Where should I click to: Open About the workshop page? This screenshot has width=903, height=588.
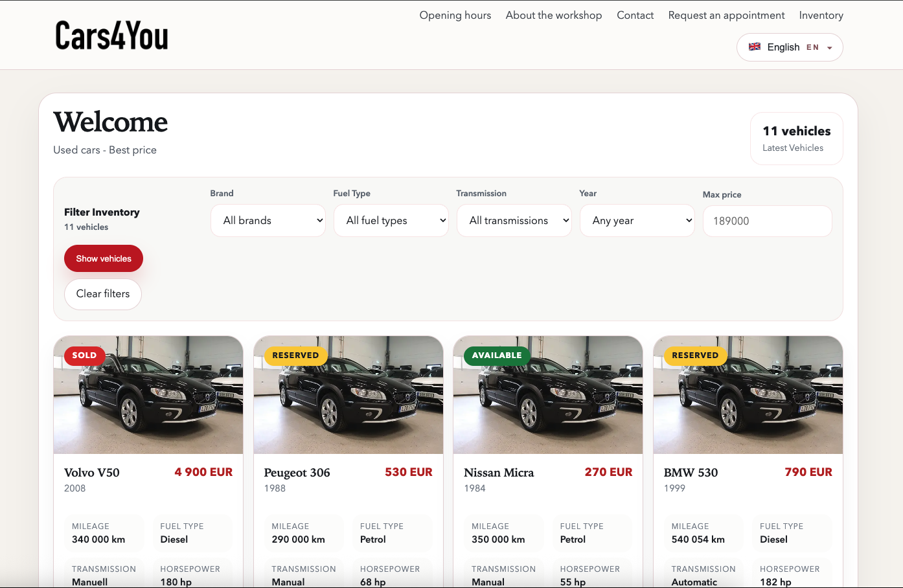(x=554, y=15)
